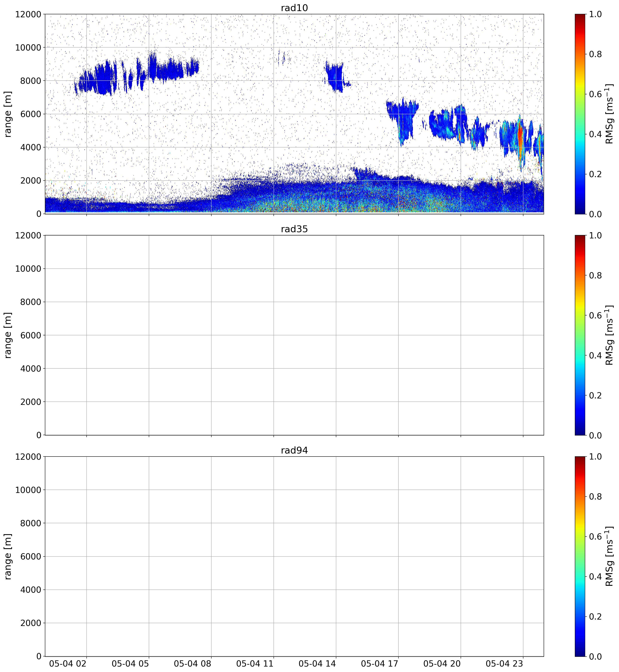Viewport: 619px width, 672px height.
Task: Click the 8000 range tick of rad94
Action: pyautogui.click(x=30, y=523)
